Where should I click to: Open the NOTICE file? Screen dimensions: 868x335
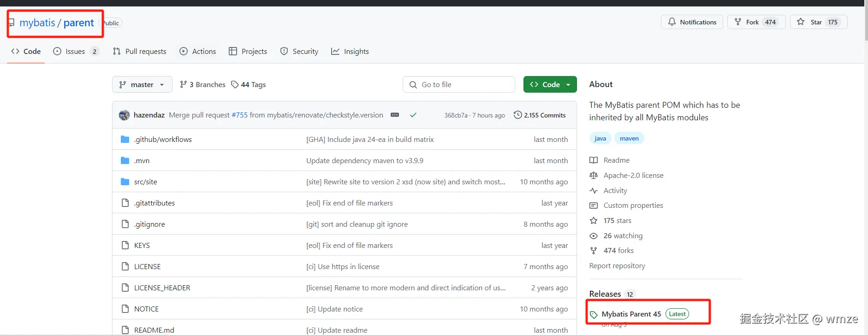[146, 309]
